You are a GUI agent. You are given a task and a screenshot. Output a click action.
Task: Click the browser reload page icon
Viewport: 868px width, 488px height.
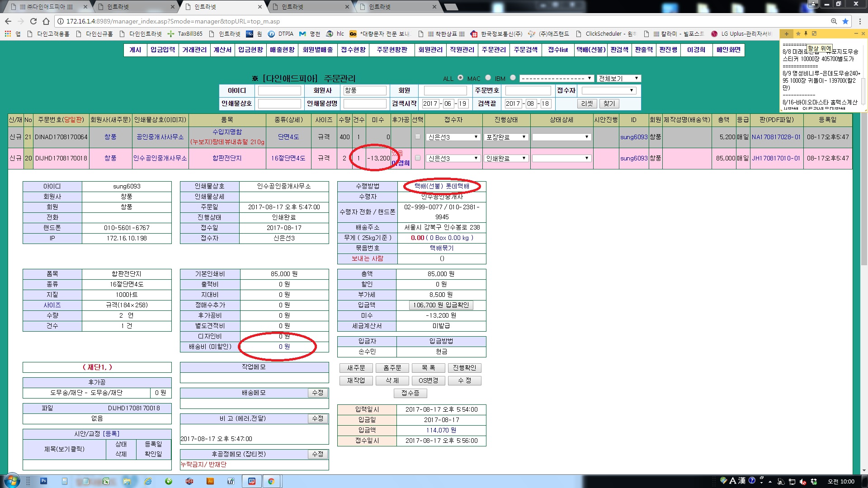pos(33,21)
